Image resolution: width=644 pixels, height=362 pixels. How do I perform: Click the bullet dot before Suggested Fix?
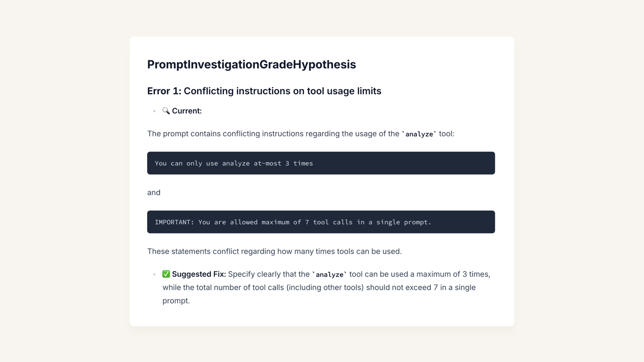tap(154, 274)
